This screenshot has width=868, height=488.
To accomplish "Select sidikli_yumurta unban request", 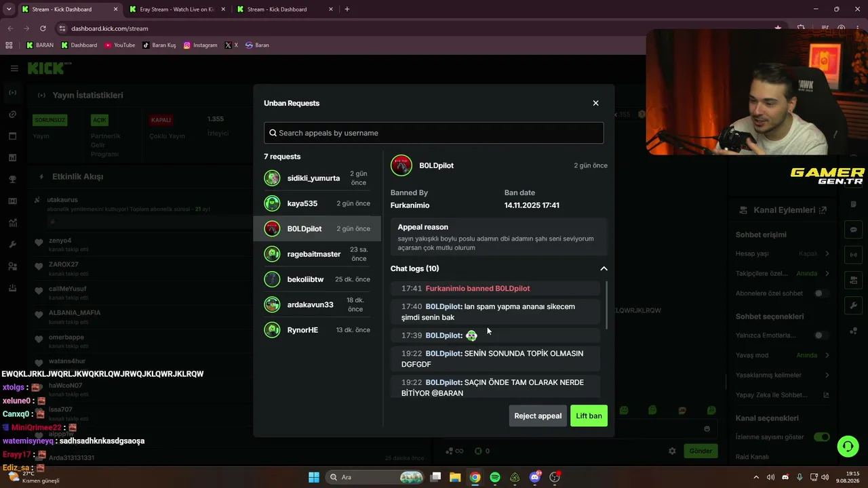I will click(317, 178).
